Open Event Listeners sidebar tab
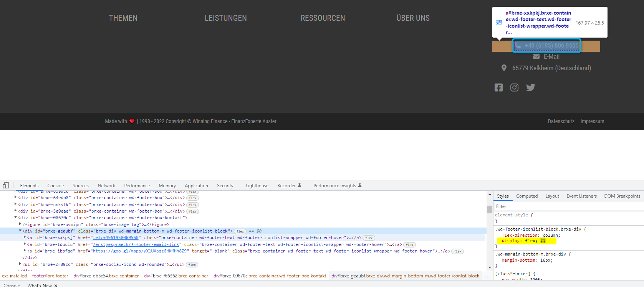644x287 pixels. [x=582, y=196]
